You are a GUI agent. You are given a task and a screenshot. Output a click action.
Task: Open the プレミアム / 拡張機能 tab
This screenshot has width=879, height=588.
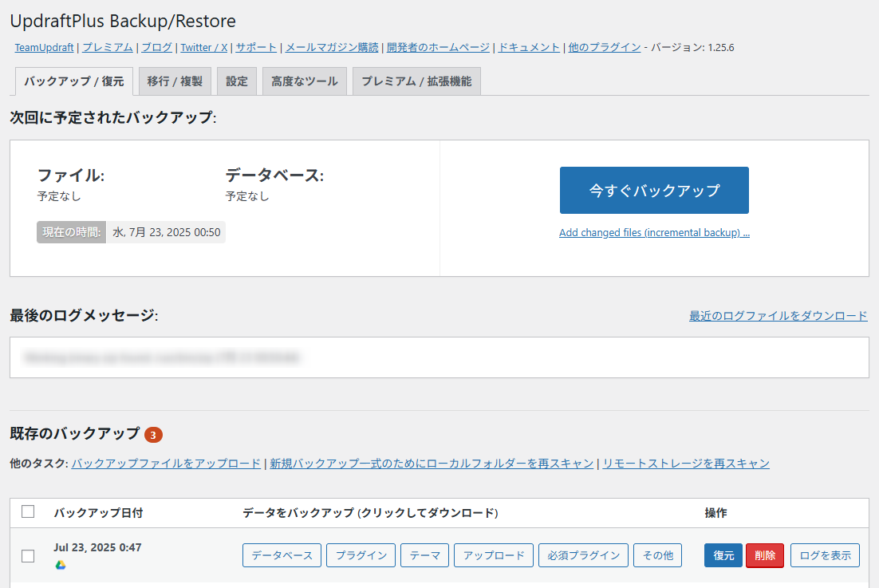click(416, 81)
